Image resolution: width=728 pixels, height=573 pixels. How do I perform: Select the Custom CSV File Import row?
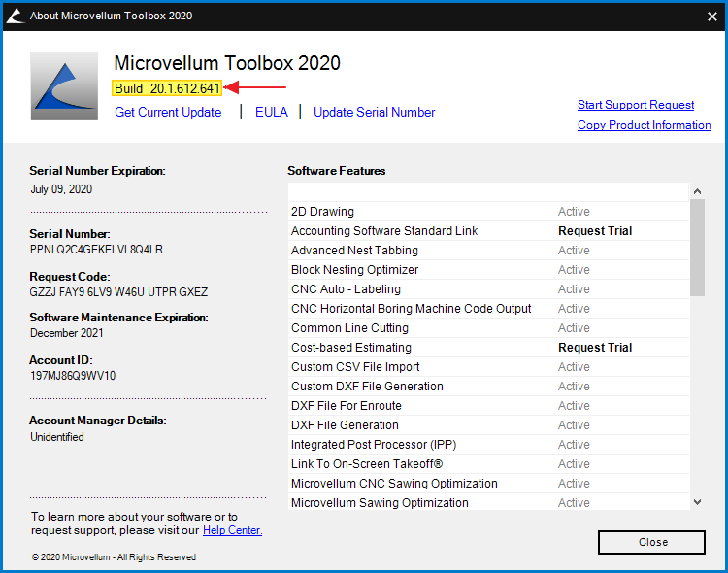click(488, 367)
